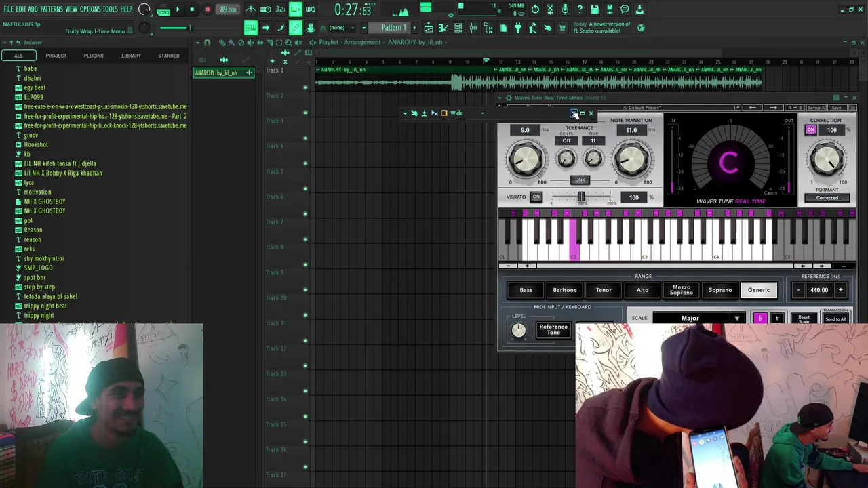868x488 pixels.
Task: Open the channel rack icon
Action: [458, 28]
